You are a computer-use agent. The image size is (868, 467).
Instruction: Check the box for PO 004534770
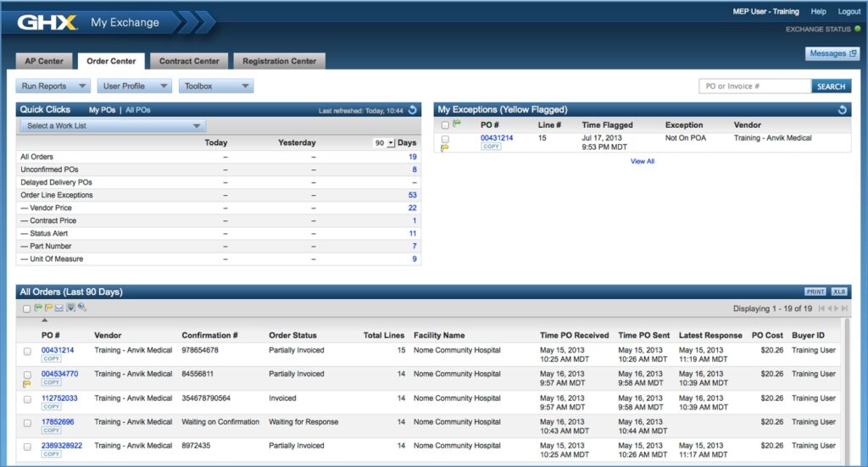pos(27,375)
